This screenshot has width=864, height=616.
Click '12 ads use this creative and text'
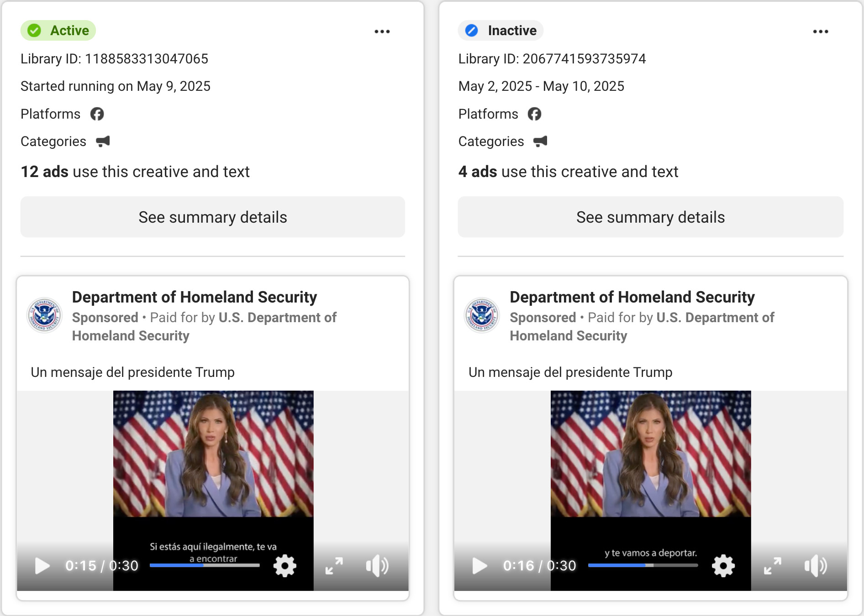pos(135,172)
